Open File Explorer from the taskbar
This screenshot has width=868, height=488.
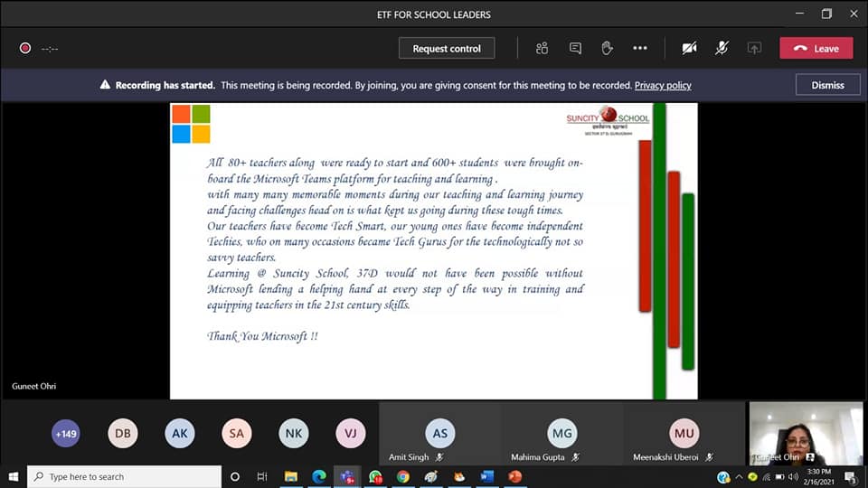[290, 476]
